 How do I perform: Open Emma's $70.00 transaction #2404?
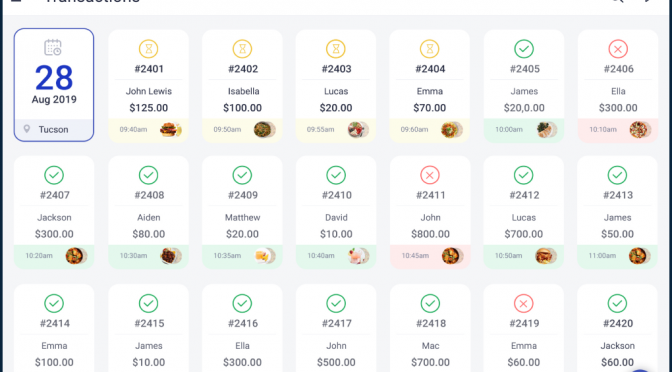click(430, 86)
